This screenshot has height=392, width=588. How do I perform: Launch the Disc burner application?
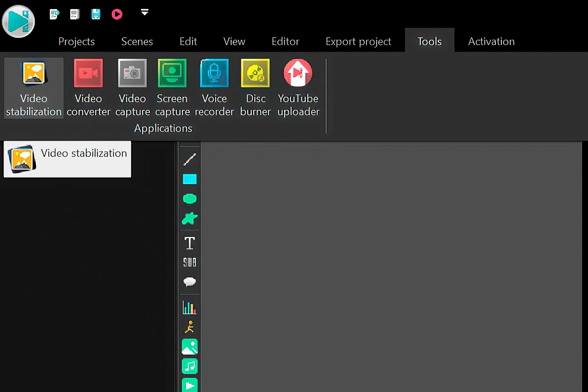[255, 88]
